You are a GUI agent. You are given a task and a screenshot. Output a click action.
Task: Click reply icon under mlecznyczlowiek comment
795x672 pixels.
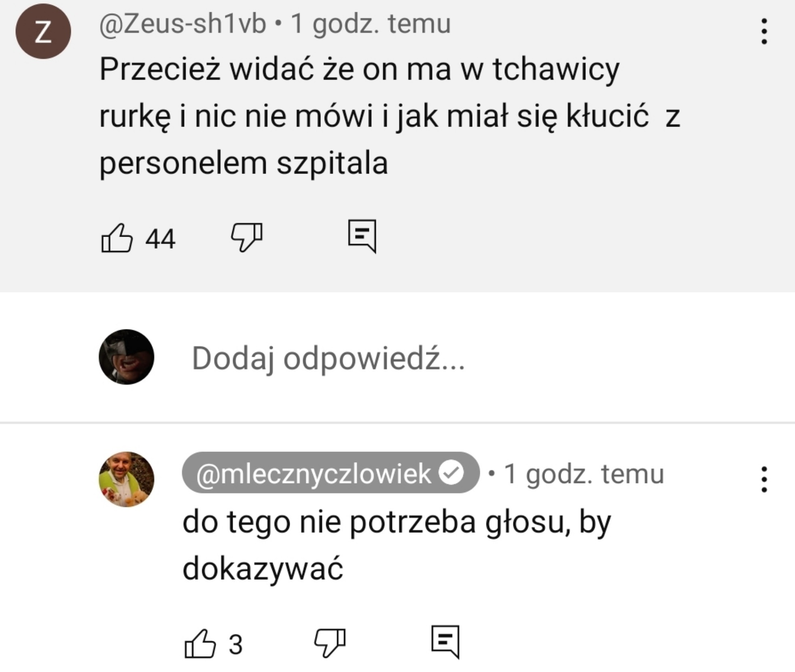coord(445,642)
